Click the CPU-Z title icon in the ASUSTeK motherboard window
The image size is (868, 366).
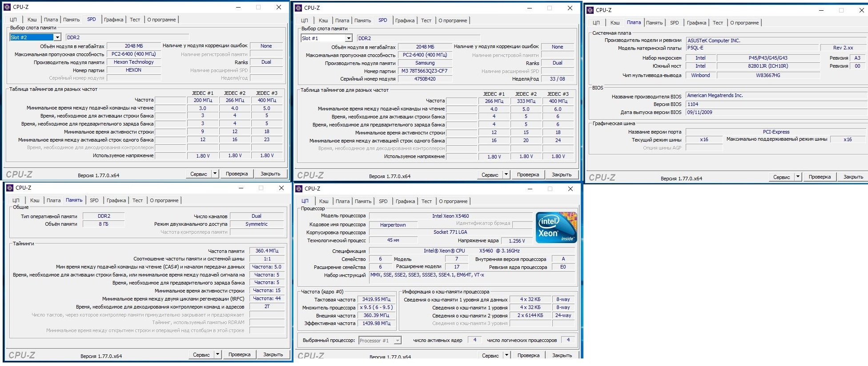[x=590, y=10]
